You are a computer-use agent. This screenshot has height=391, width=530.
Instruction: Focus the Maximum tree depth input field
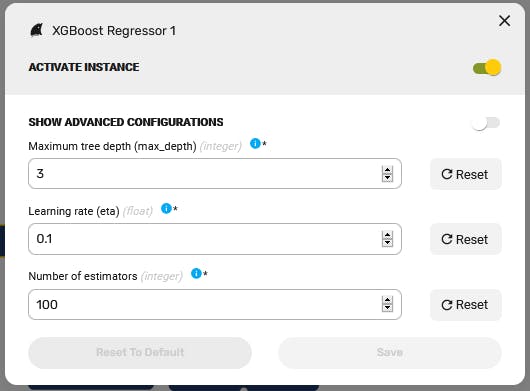215,174
